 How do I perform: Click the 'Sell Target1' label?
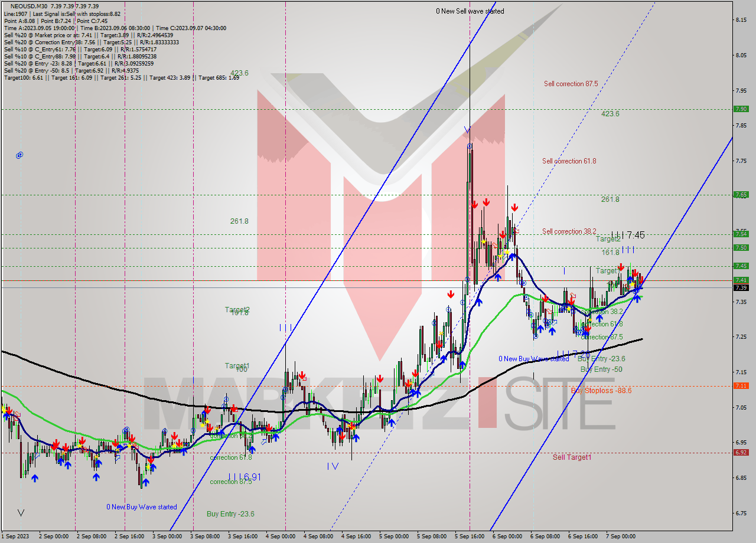[x=572, y=457]
